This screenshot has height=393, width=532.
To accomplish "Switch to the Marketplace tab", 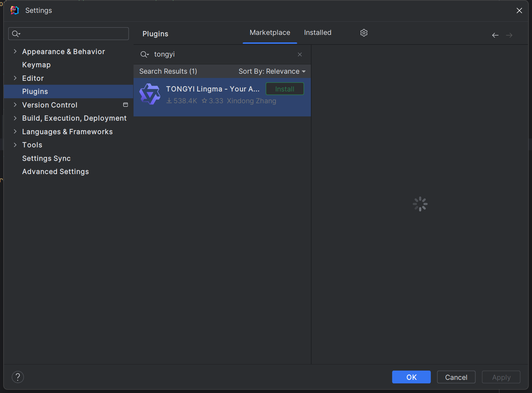I will (270, 33).
